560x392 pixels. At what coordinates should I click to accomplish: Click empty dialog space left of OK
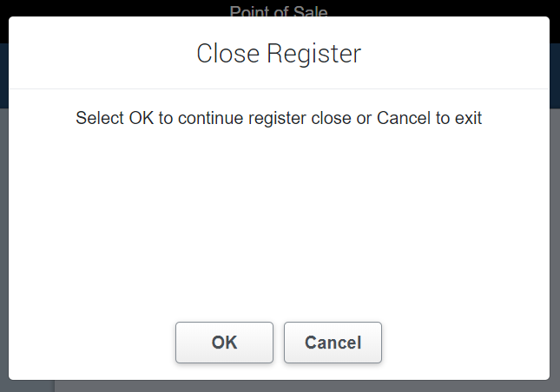87,343
